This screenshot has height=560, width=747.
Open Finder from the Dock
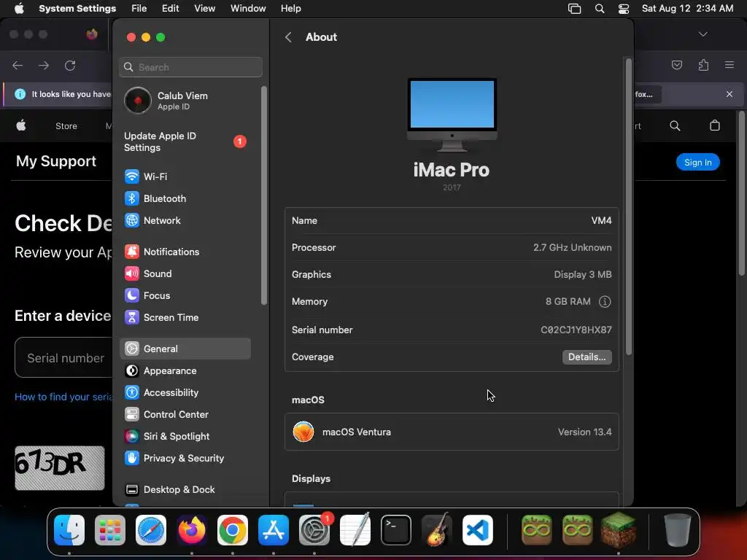point(69,530)
